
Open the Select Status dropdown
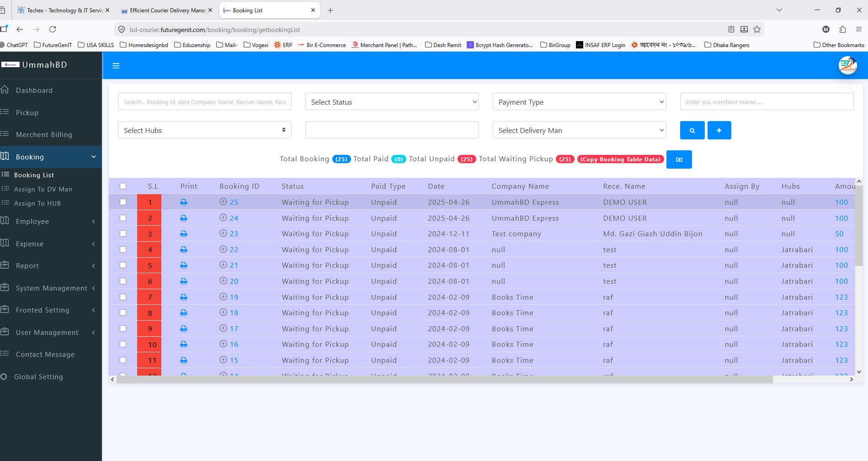[x=392, y=102]
